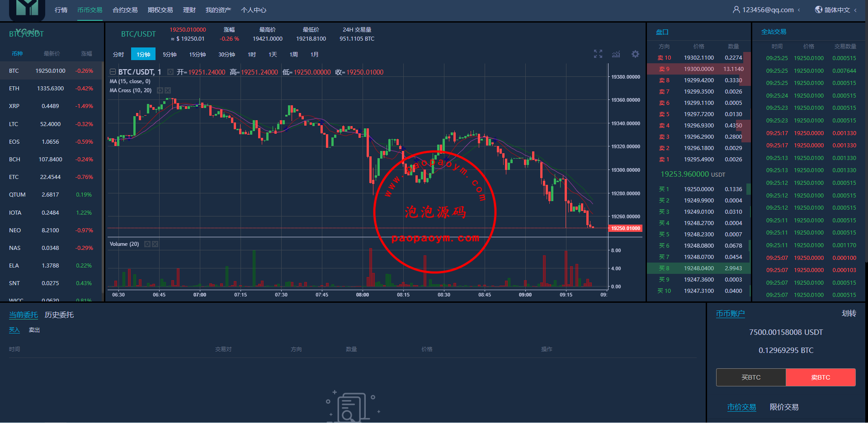Click the 卖BTC button

pyautogui.click(x=821, y=377)
